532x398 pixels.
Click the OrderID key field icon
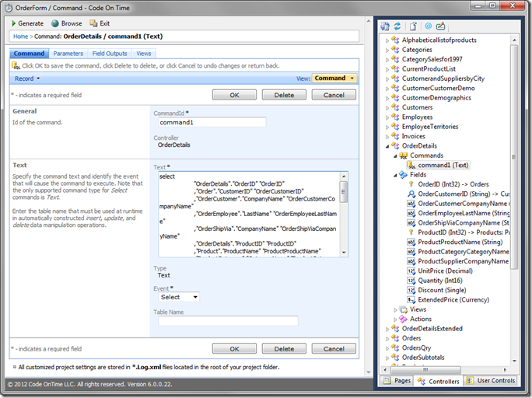click(x=411, y=184)
